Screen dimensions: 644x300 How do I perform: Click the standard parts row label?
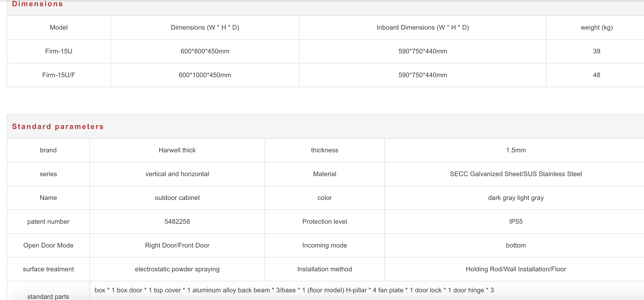pos(48,296)
